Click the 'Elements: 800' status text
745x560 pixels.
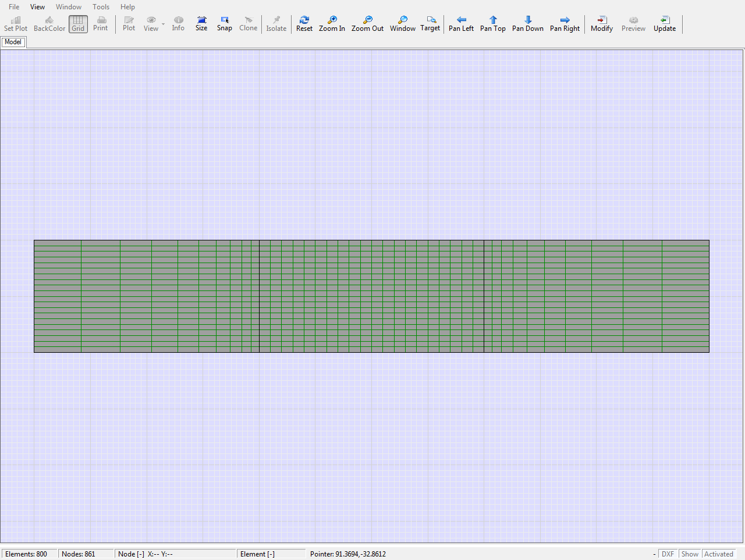26,554
